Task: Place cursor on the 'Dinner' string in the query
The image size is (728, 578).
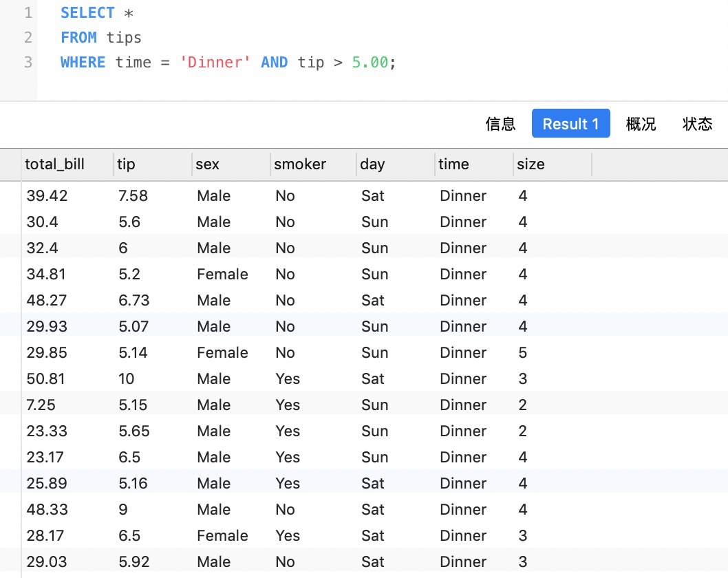Action: coord(215,62)
